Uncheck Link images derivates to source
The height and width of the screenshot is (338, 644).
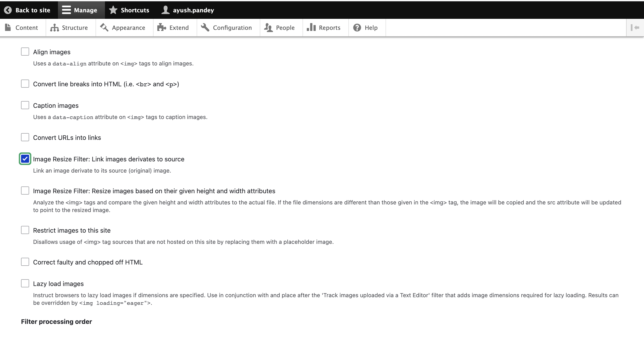25,159
